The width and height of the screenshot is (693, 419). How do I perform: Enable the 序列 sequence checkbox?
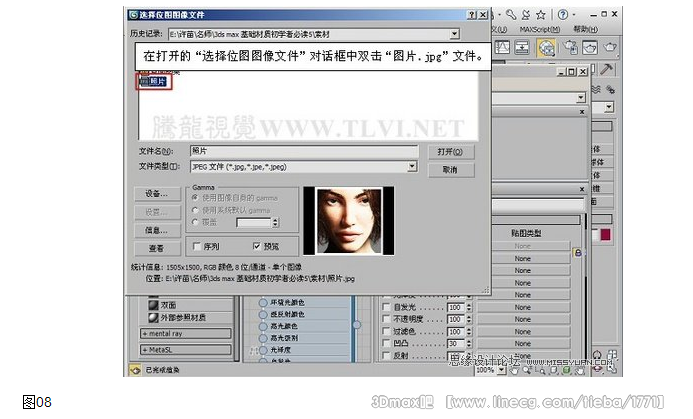(197, 247)
